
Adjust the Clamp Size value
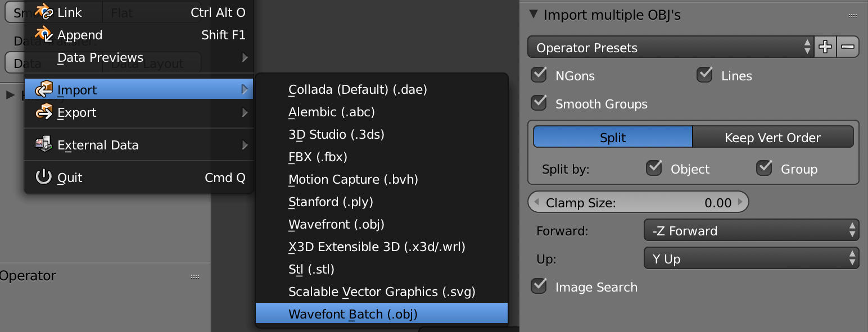[638, 202]
